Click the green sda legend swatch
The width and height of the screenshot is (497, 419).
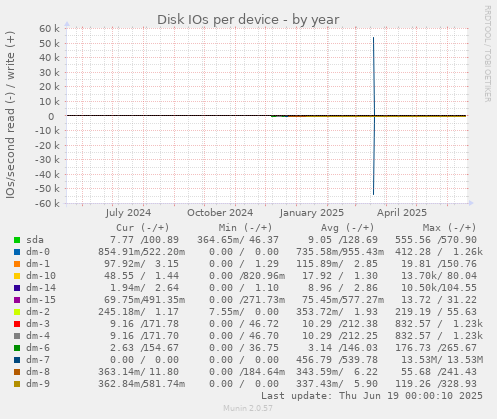coord(17,240)
